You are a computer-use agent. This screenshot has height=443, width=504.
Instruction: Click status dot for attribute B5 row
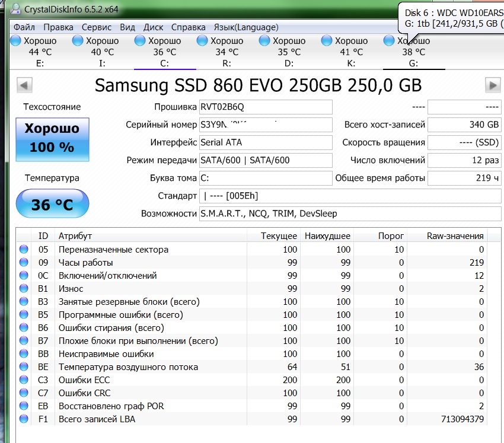[24, 314]
